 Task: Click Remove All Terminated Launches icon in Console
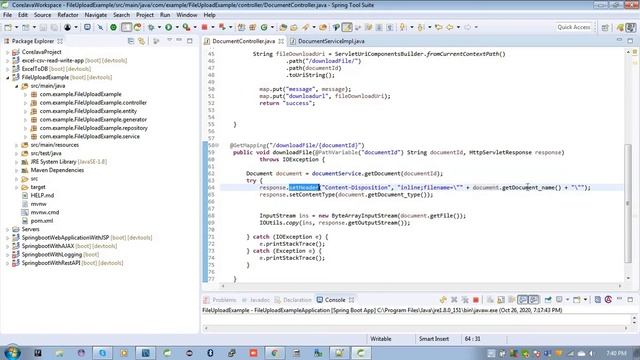[464, 300]
